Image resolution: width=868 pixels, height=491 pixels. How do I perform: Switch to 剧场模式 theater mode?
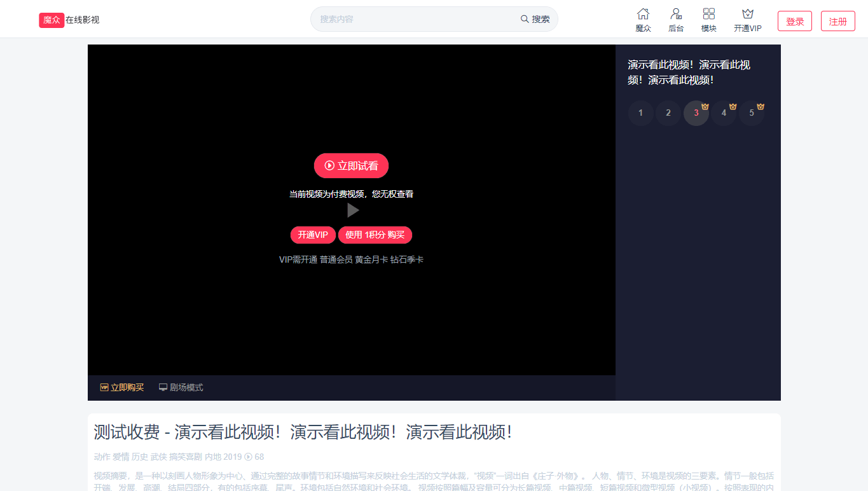click(181, 387)
